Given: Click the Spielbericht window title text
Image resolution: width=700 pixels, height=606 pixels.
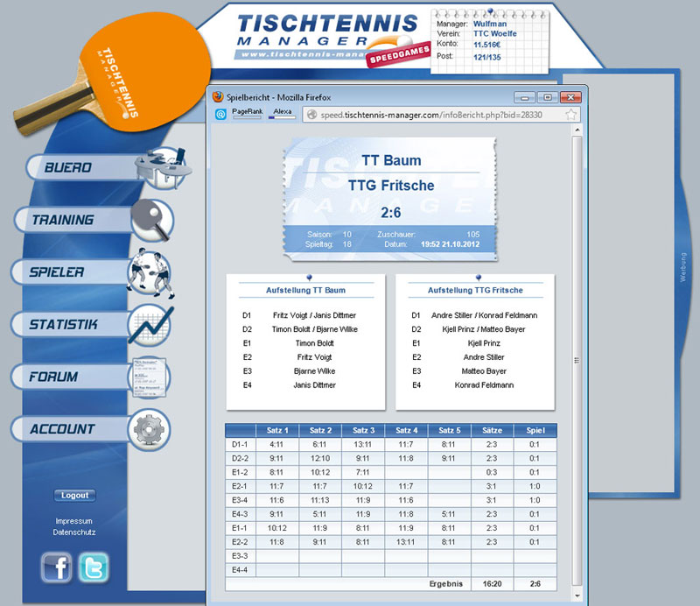Looking at the screenshot, I should click(278, 97).
